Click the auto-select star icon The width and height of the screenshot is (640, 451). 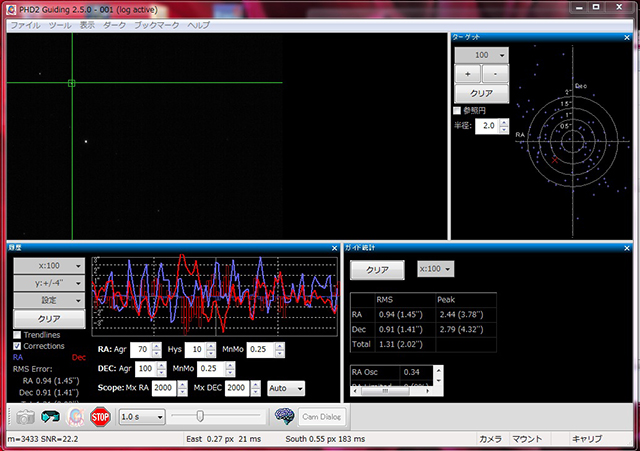coord(76,417)
